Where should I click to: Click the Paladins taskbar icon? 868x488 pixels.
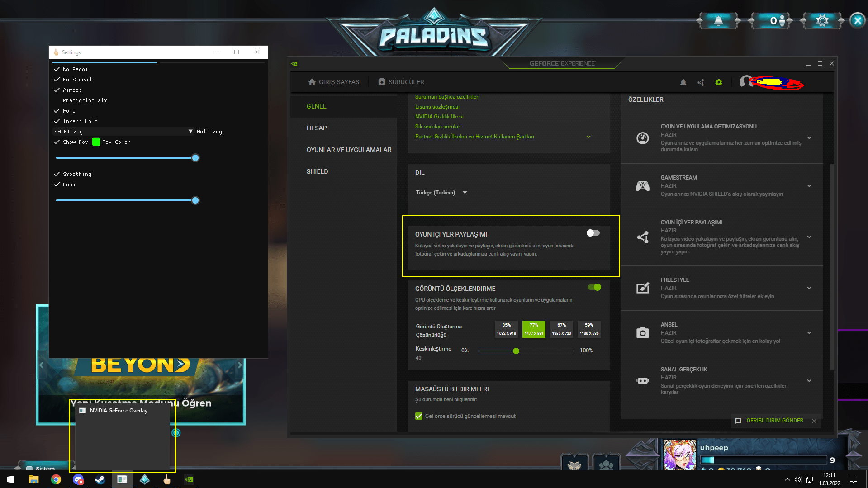coord(145,479)
